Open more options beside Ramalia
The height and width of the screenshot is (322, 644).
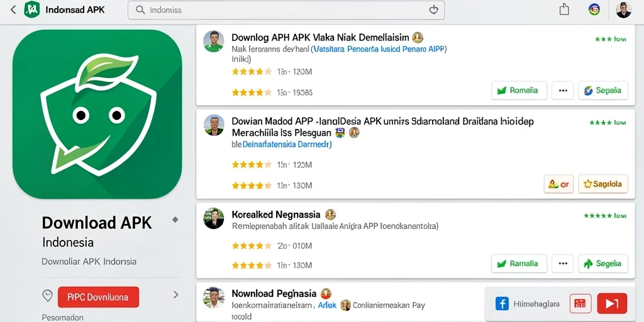coord(562,264)
